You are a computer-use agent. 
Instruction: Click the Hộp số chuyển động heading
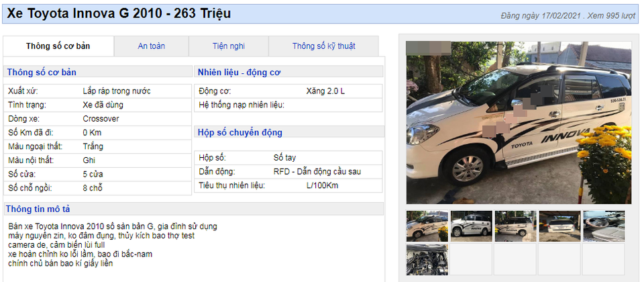pos(240,132)
